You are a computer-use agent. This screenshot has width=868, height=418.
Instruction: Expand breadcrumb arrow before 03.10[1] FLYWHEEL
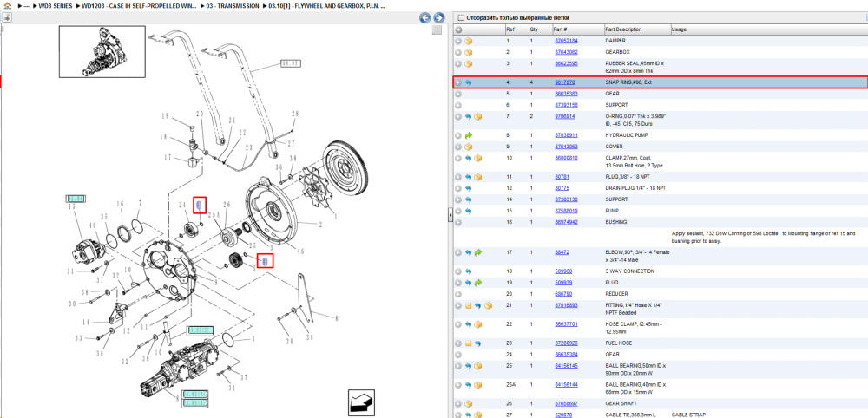click(265, 5)
